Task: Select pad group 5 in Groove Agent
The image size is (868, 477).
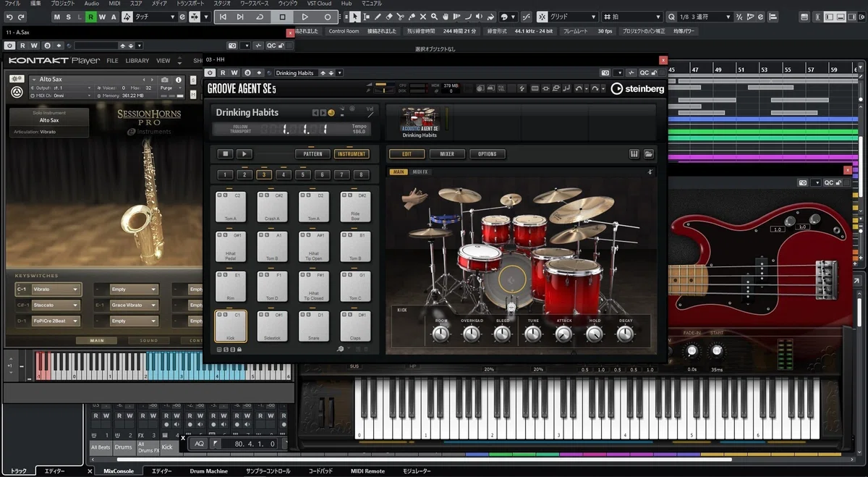Action: (x=303, y=174)
